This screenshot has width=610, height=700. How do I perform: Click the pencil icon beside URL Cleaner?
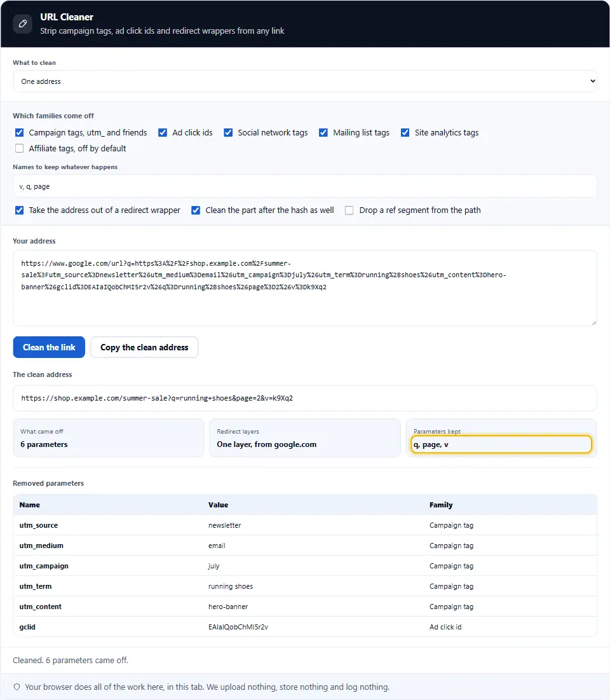pos(23,24)
